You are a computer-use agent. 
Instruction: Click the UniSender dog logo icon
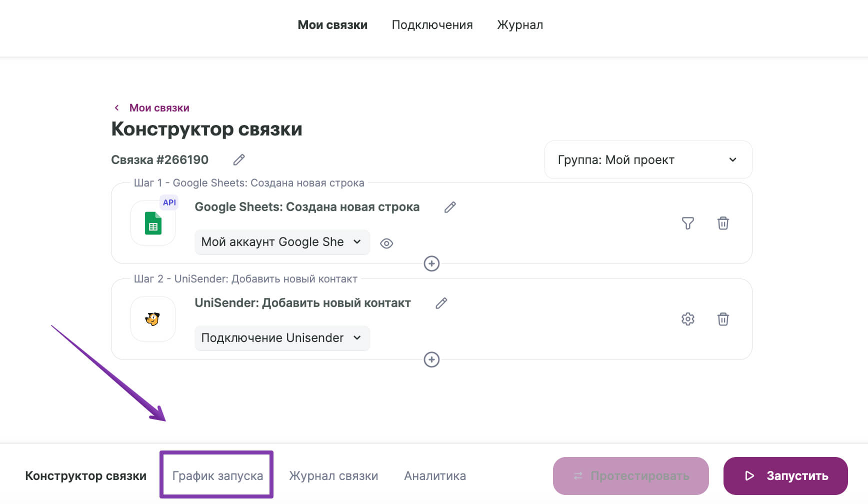153,319
